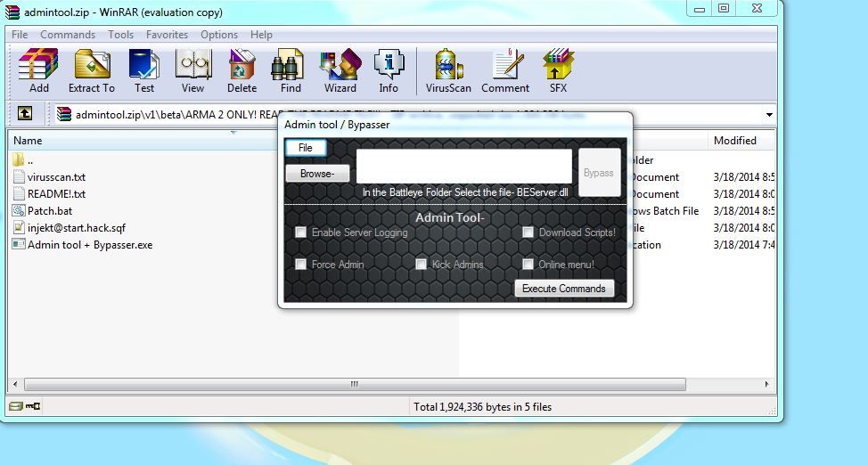The image size is (868, 465).
Task: Toggle the Force Admin checkbox
Action: pyautogui.click(x=301, y=265)
